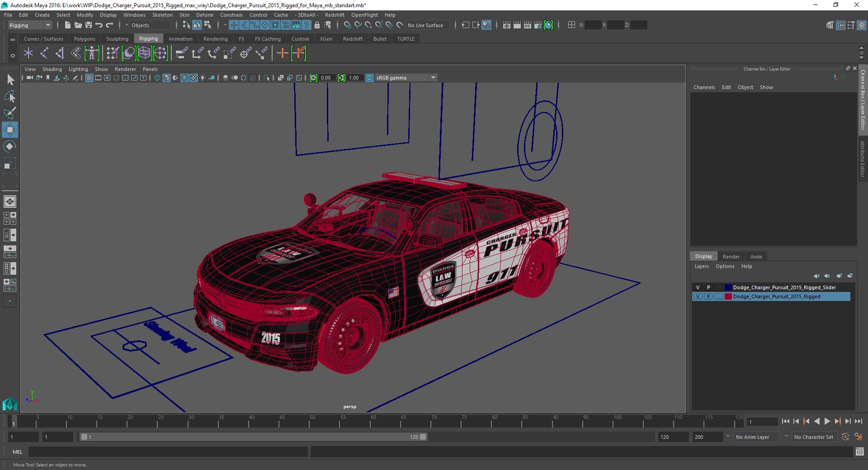Open the shelf options menu

click(x=13, y=56)
